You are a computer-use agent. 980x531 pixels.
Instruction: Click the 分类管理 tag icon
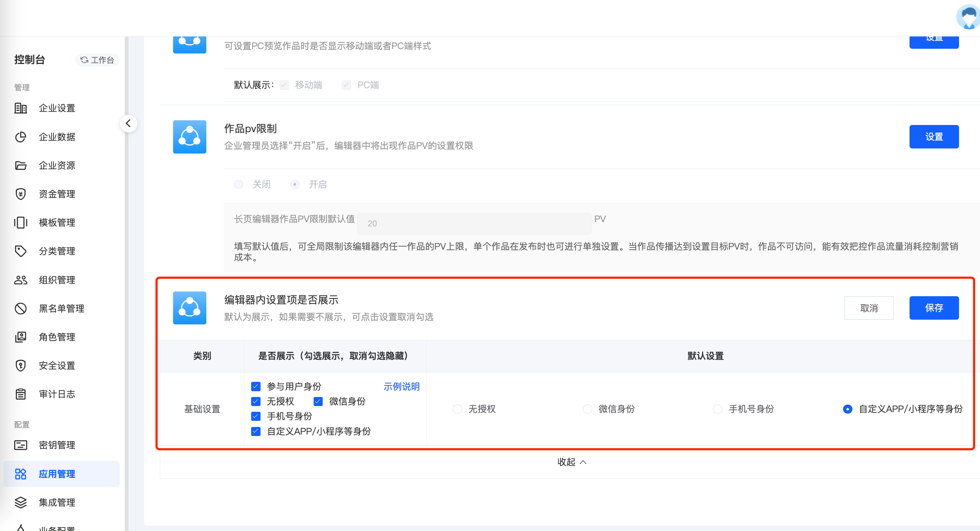[21, 251]
